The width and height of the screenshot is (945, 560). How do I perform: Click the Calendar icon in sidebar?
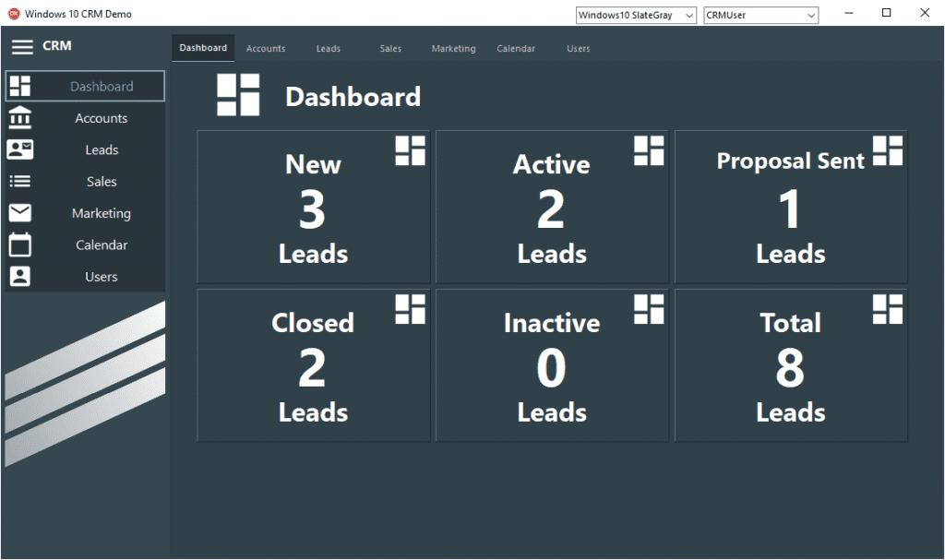pyautogui.click(x=20, y=244)
